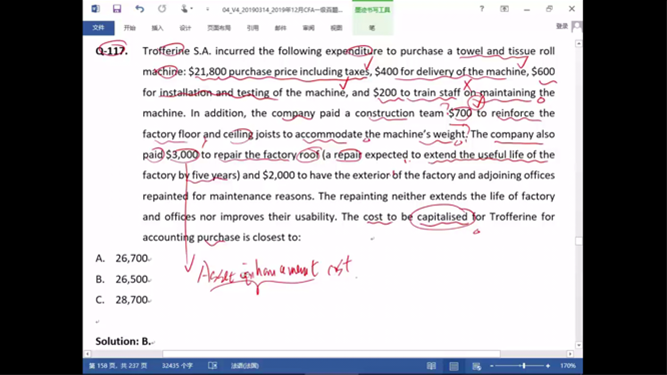Screen dimensions: 667x375
Task: Undo the last action
Action: click(140, 9)
